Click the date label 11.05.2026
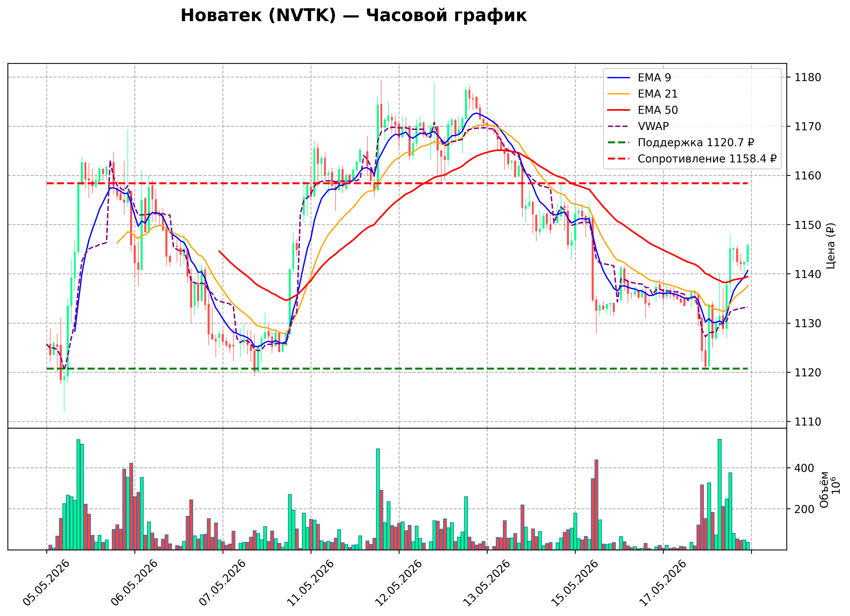The height and width of the screenshot is (616, 850). tap(310, 583)
